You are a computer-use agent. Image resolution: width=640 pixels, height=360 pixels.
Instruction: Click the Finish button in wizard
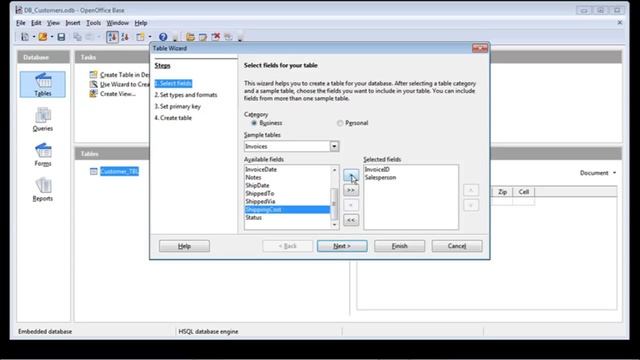399,246
